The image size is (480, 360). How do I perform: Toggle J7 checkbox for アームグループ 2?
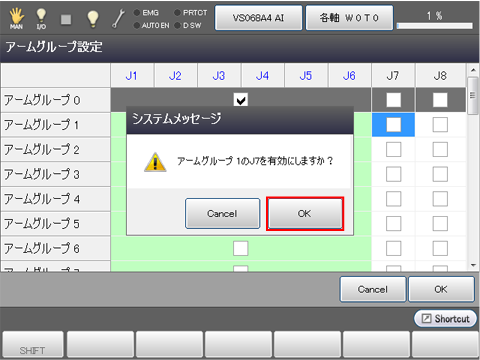pyautogui.click(x=393, y=149)
